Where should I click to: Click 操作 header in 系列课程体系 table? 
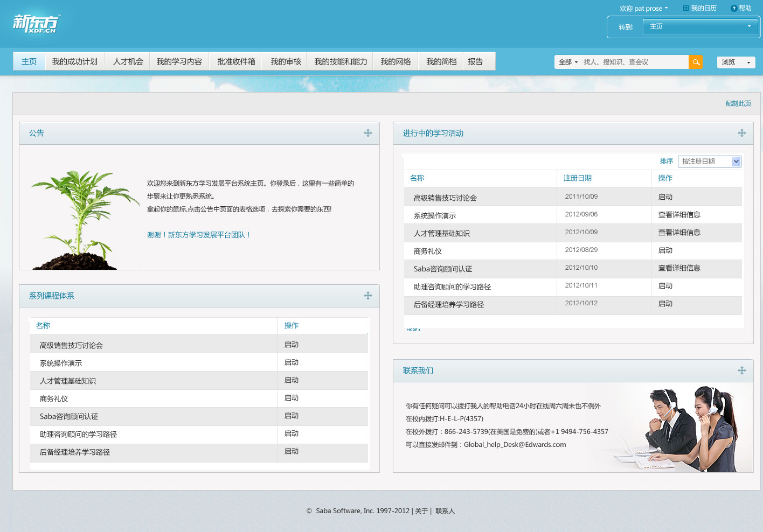(292, 326)
